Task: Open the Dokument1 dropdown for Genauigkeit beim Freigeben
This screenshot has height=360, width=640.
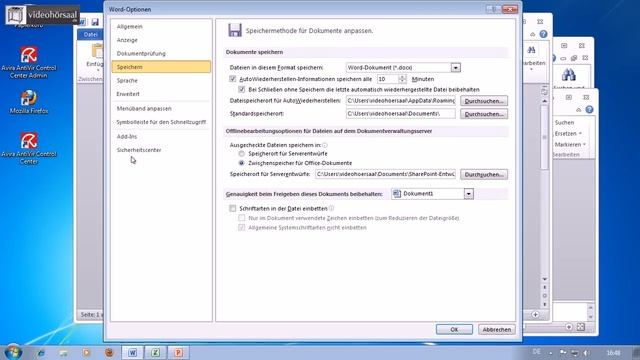Action: point(469,194)
